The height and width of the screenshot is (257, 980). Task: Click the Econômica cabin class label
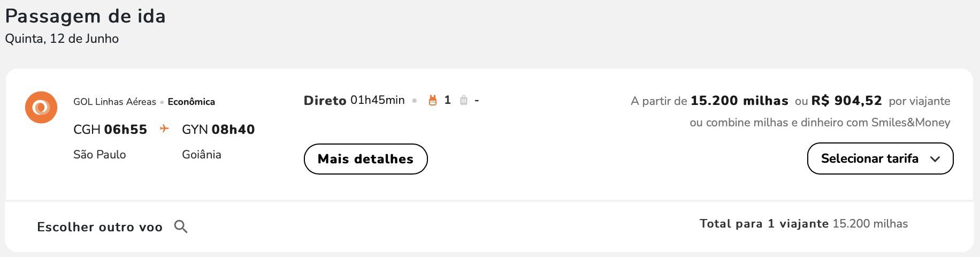(x=192, y=102)
